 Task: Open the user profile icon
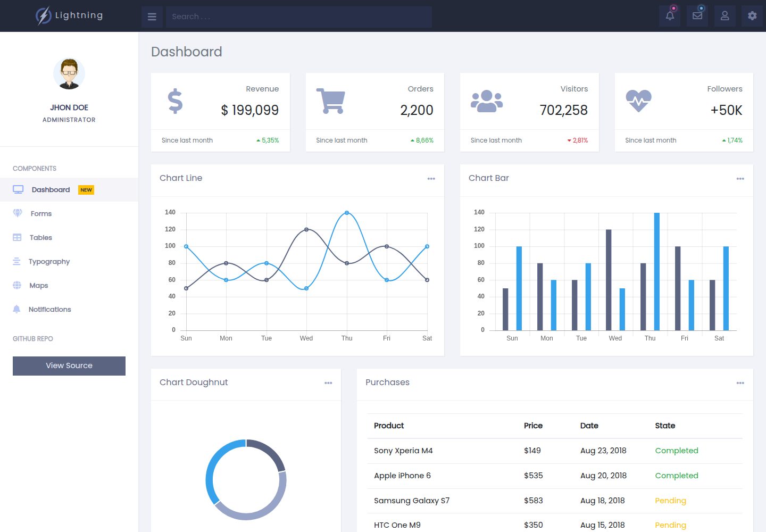(x=725, y=16)
